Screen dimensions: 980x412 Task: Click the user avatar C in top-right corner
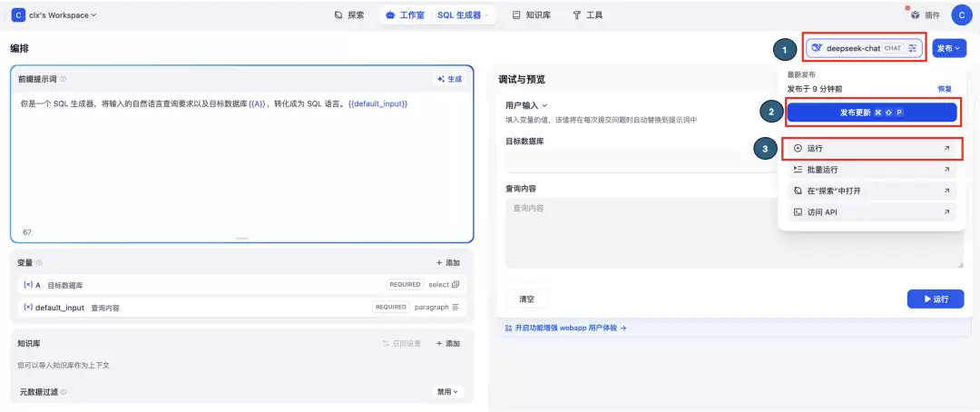(961, 15)
